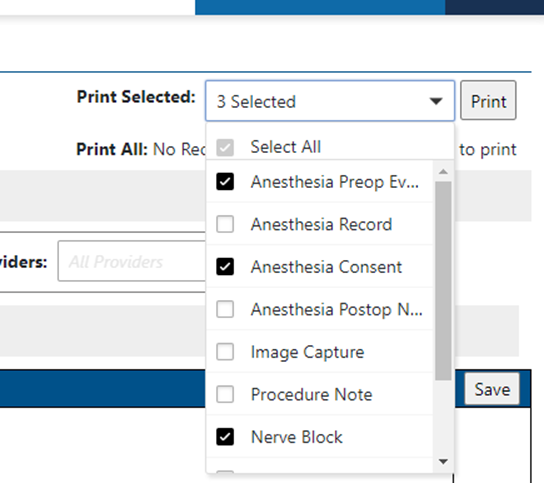This screenshot has width=544, height=483.
Task: Uncheck the Anesthesia Preop Ev... checkbox
Action: click(x=225, y=181)
